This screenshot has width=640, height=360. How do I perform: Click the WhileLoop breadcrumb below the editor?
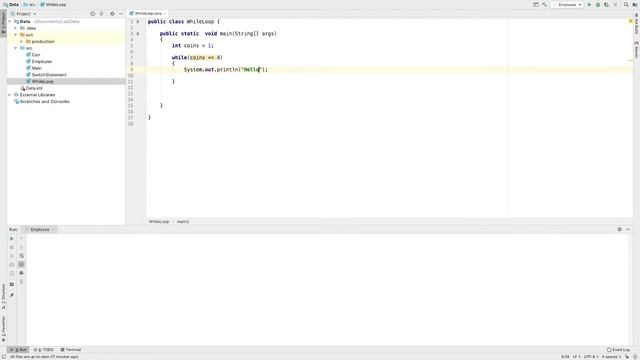(x=159, y=222)
